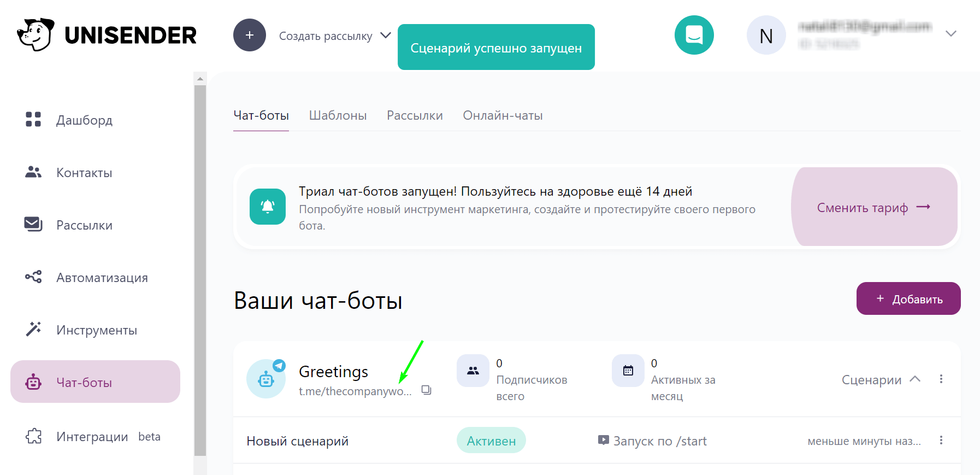This screenshot has width=980, height=475.
Task: Switch to the Шаблоны tab
Action: [x=338, y=115]
